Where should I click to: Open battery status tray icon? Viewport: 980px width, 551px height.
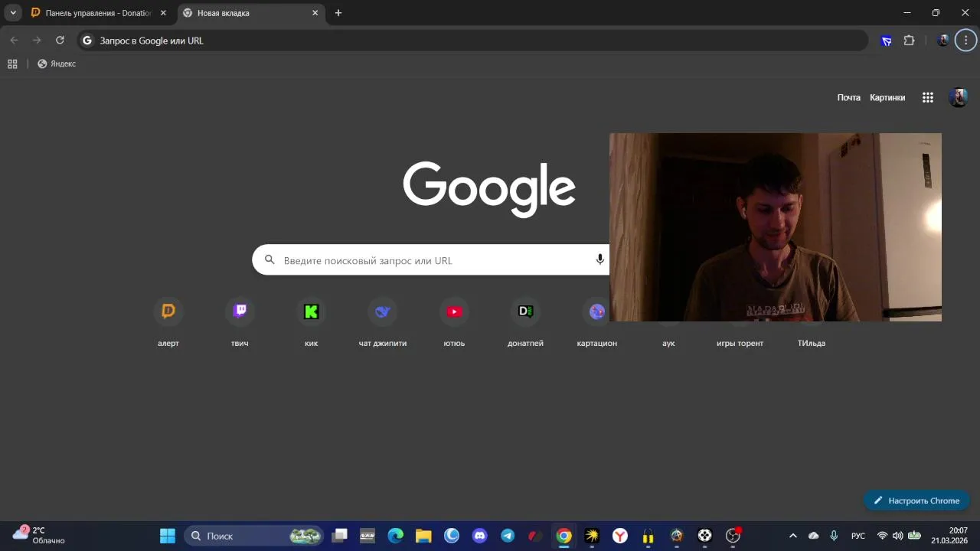tap(914, 536)
